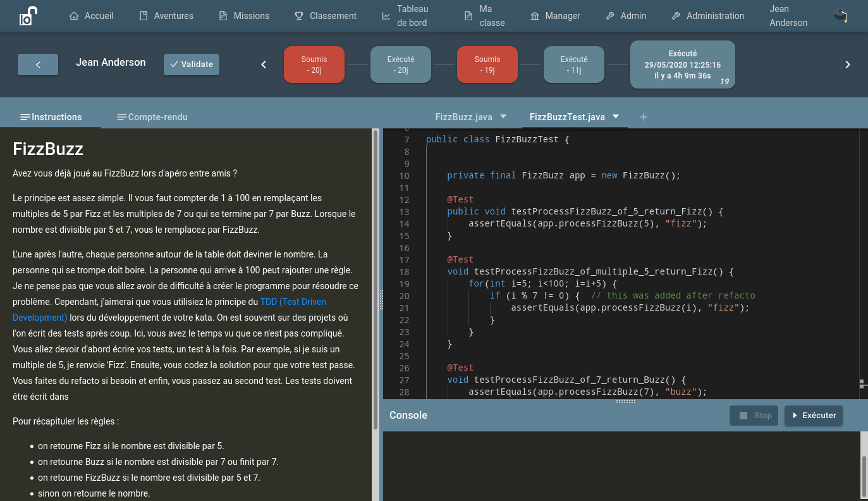Place cursor on 'public class FizzBuzzTest' line

pyautogui.click(x=498, y=139)
